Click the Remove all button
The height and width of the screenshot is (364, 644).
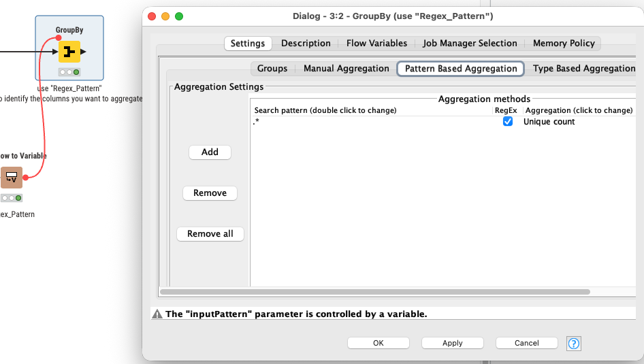point(210,234)
